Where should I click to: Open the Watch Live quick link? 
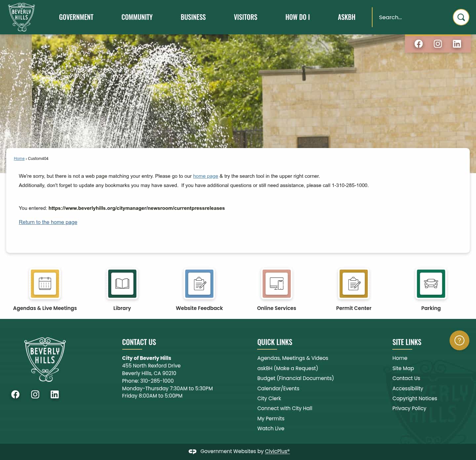[270, 428]
